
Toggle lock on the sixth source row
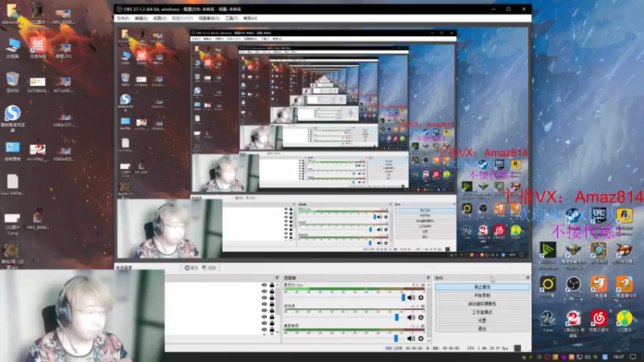(272, 317)
